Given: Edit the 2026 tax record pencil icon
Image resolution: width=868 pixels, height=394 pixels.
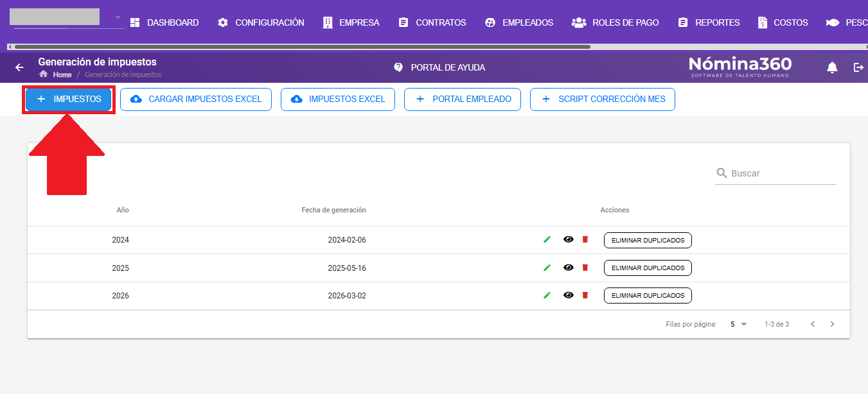Looking at the screenshot, I should tap(547, 295).
